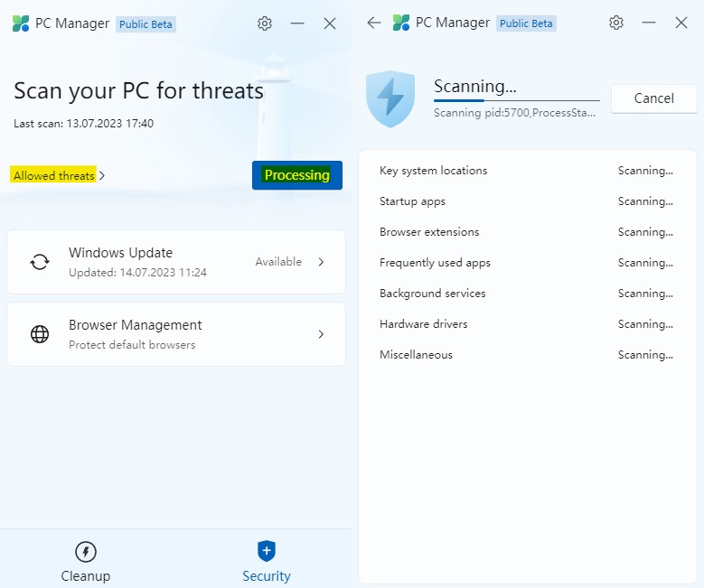The image size is (704, 588).
Task: Select Miscellaneous row
Action: pyautogui.click(x=527, y=355)
